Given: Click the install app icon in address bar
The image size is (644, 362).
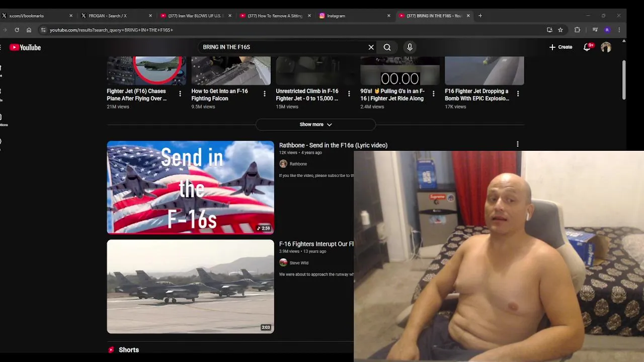Looking at the screenshot, I should pyautogui.click(x=549, y=30).
